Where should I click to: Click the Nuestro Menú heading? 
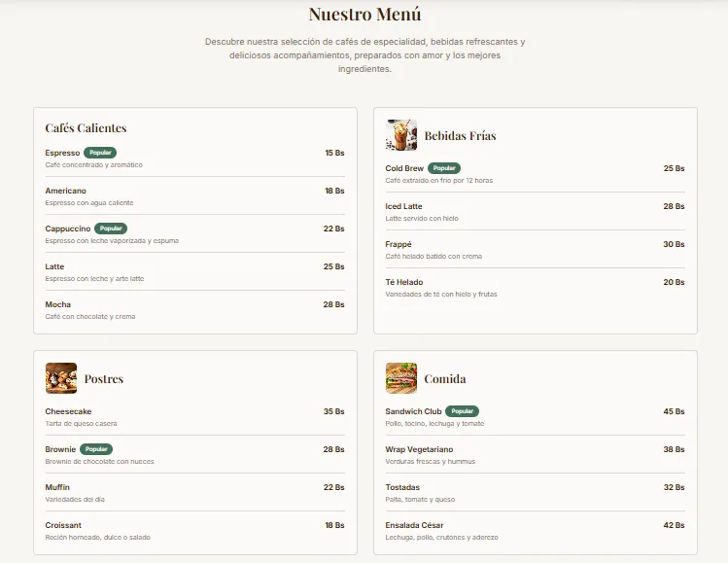364,15
